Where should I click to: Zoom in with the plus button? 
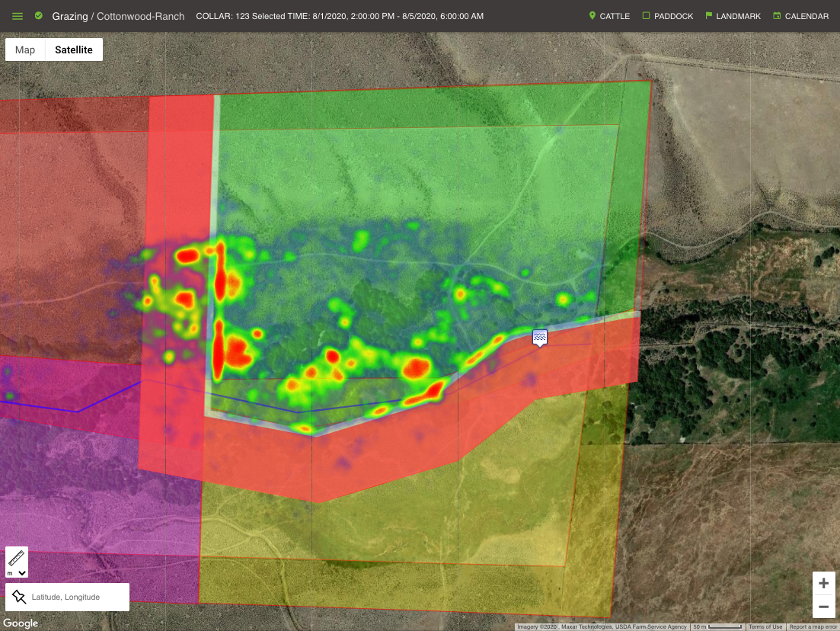pos(823,583)
